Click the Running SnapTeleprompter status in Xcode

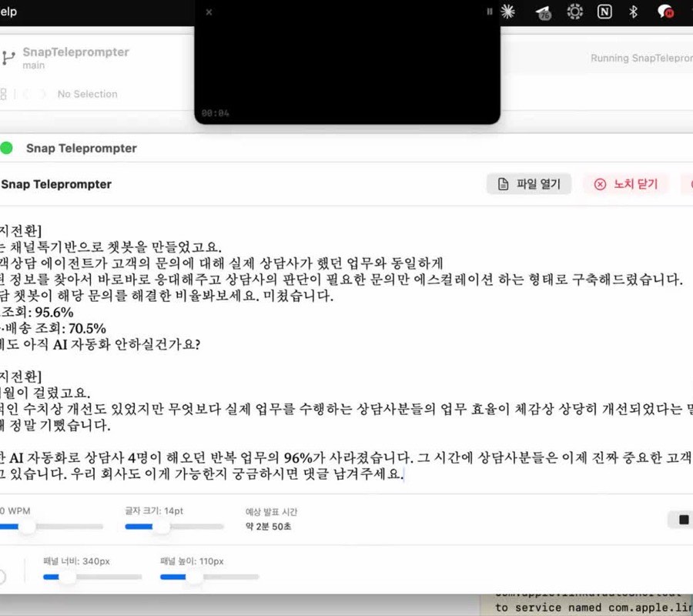tap(641, 58)
